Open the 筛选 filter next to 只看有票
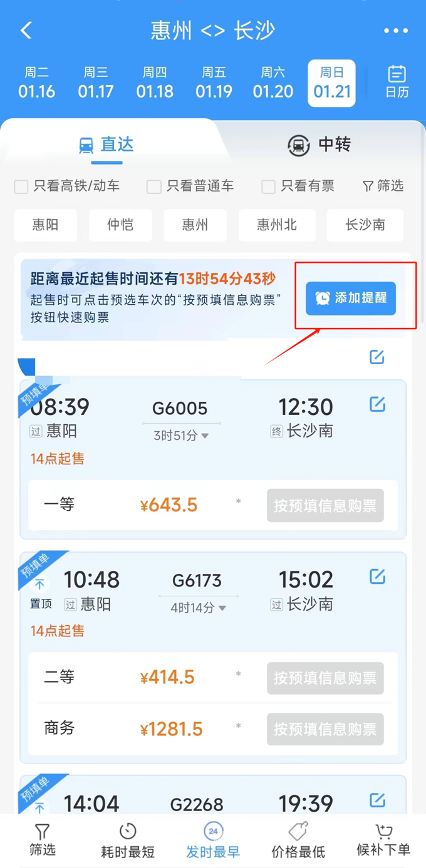The height and width of the screenshot is (868, 426). pos(383,186)
